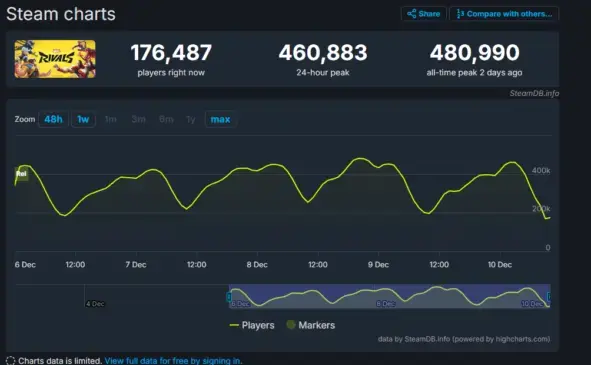Screen dimensions: 591x365
Task: Click the right navigator range handle
Action: (x=550, y=297)
